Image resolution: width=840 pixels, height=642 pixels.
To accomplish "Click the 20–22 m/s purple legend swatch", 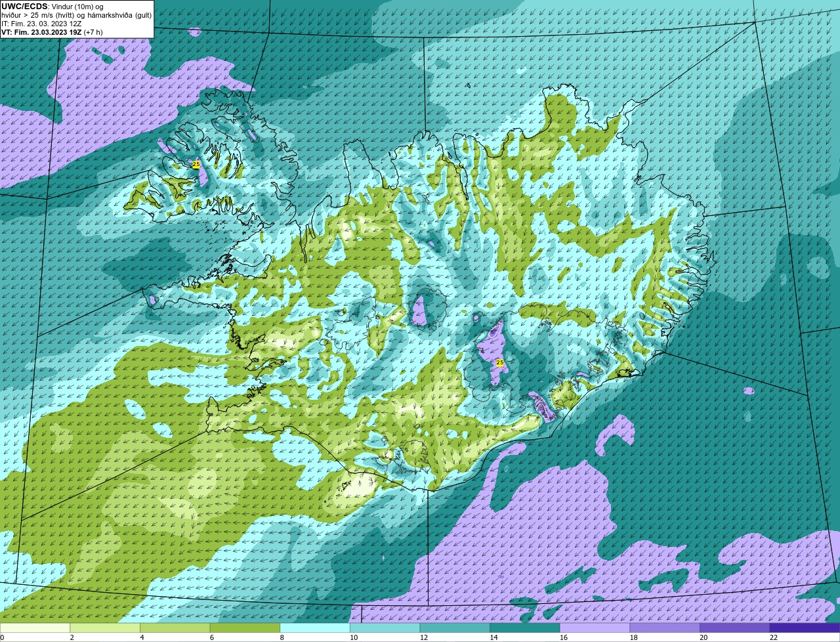I will click(x=735, y=628).
